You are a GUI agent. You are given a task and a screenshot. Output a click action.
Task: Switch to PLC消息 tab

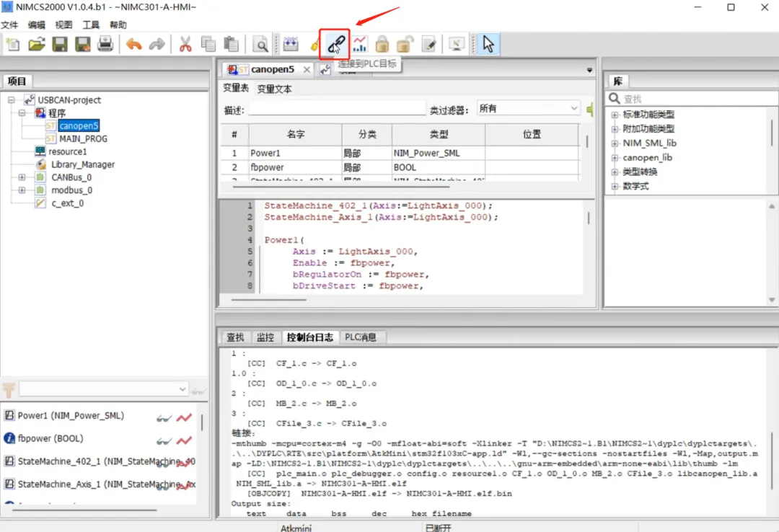click(x=361, y=337)
